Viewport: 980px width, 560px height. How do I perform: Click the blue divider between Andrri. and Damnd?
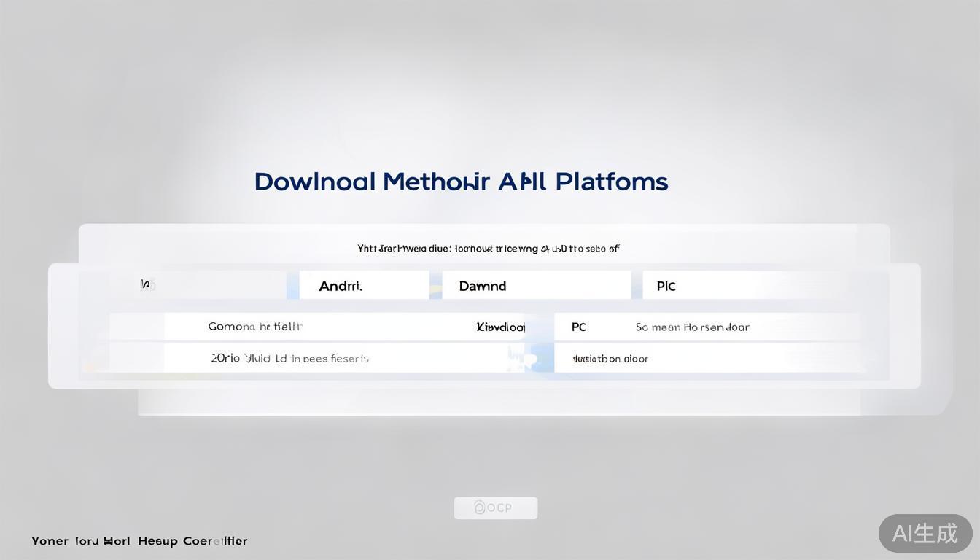pyautogui.click(x=435, y=286)
